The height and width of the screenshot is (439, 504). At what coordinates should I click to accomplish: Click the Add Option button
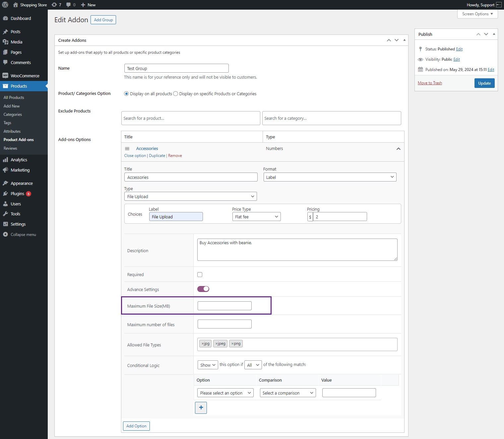coord(136,426)
